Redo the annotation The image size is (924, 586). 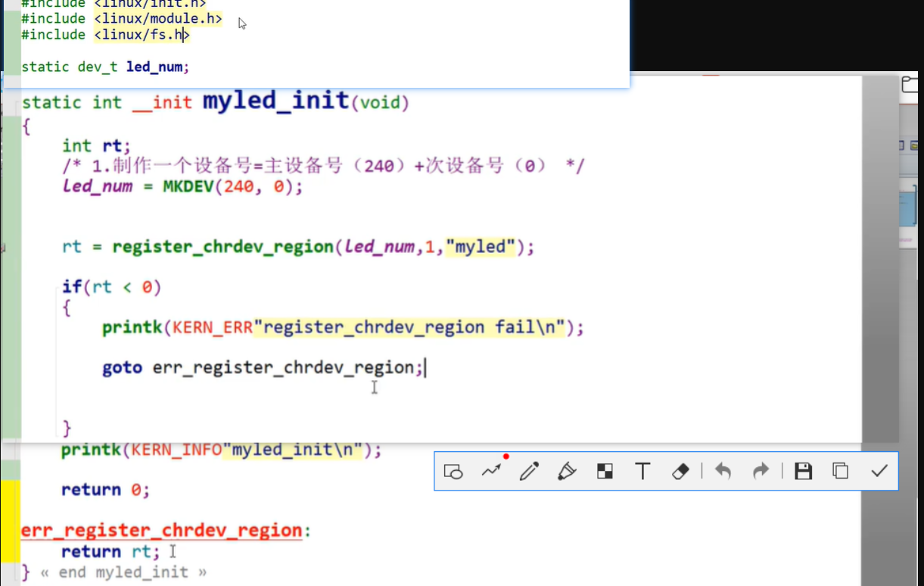click(x=761, y=472)
